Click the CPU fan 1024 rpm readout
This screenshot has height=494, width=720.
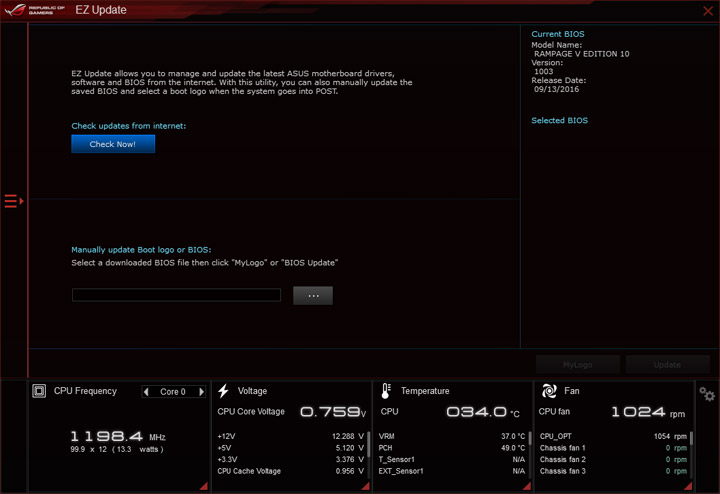pos(648,412)
